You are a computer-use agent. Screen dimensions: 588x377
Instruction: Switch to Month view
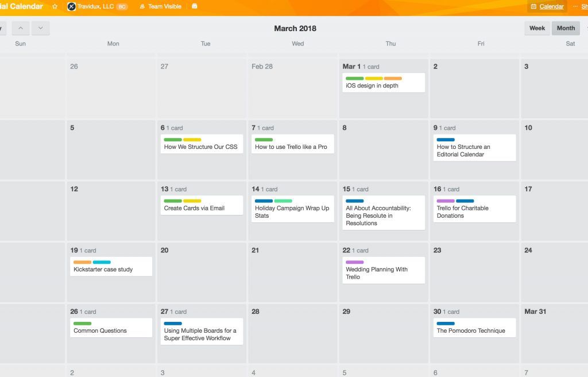tap(566, 28)
